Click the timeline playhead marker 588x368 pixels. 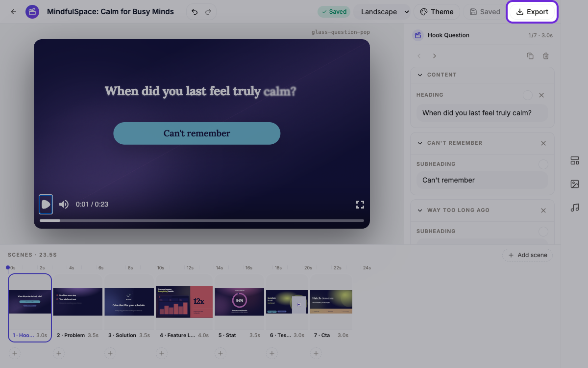tap(7, 267)
